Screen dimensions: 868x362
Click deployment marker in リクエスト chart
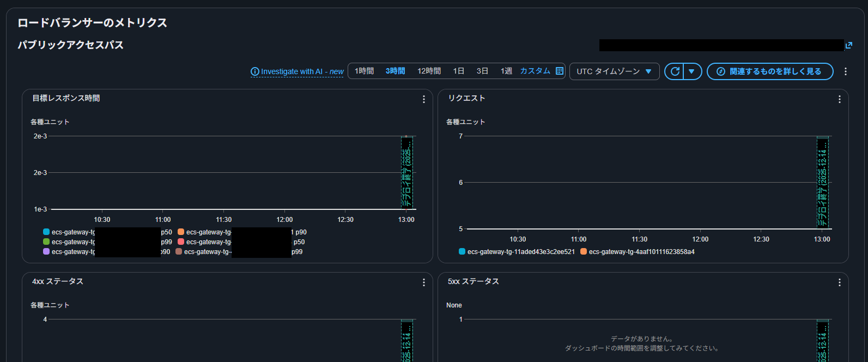(822, 182)
